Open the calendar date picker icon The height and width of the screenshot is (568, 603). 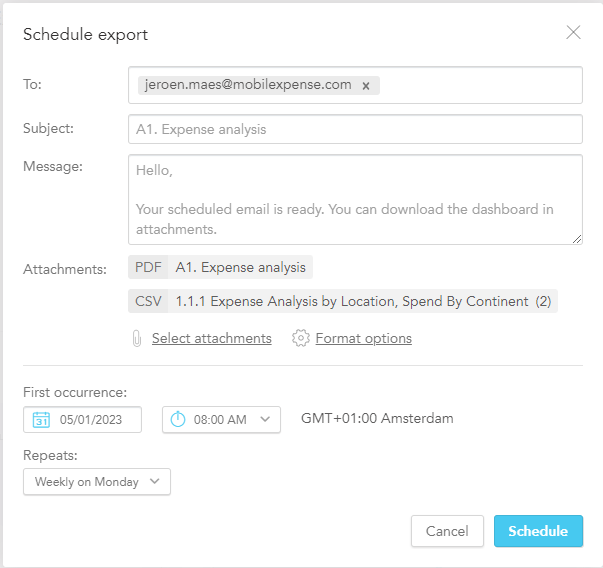pyautogui.click(x=41, y=420)
